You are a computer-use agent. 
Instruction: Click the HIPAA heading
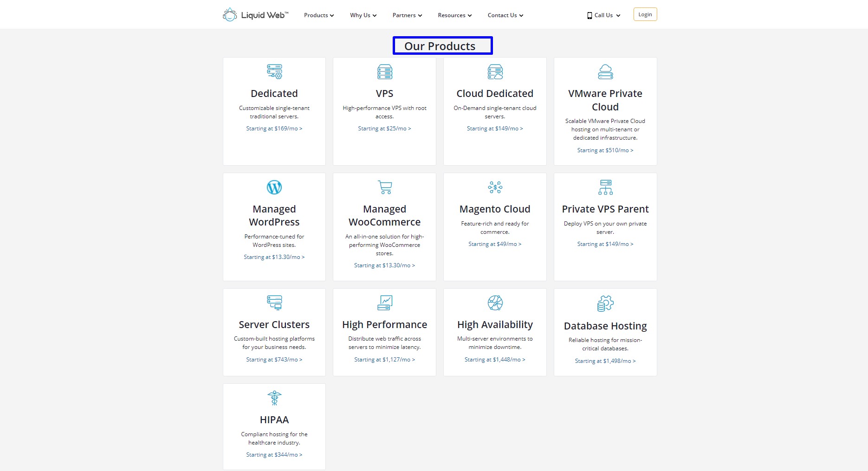coord(274,420)
